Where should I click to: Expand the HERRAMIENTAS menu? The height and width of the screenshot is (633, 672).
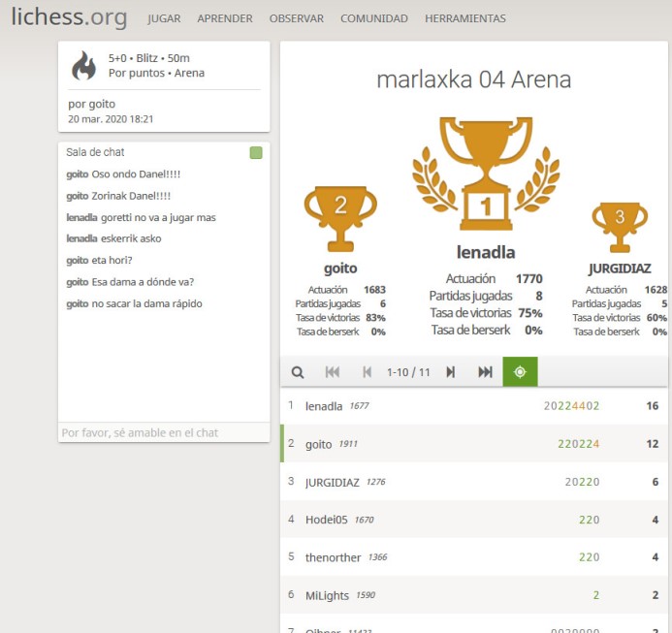[x=465, y=18]
